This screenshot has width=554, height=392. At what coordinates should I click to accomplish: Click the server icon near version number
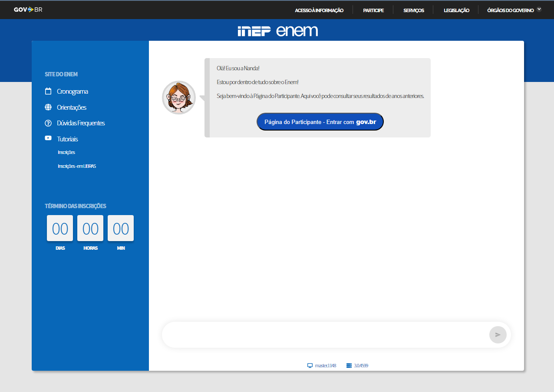point(349,366)
